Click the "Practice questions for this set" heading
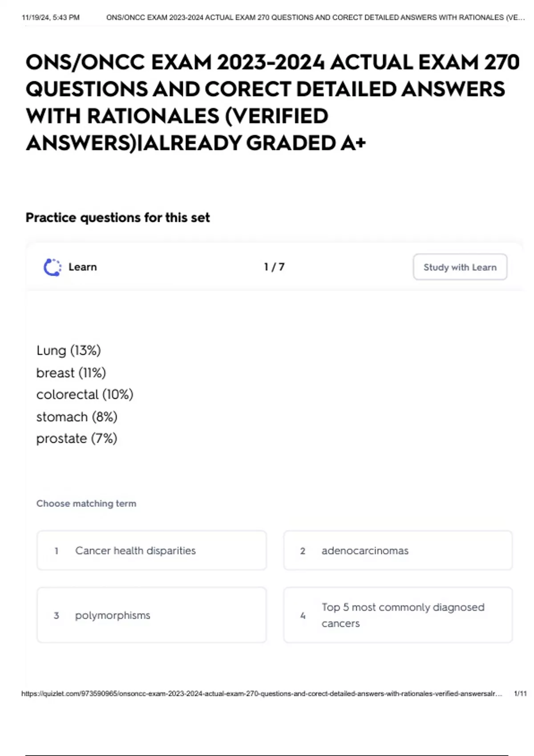534x756 pixels. (117, 217)
